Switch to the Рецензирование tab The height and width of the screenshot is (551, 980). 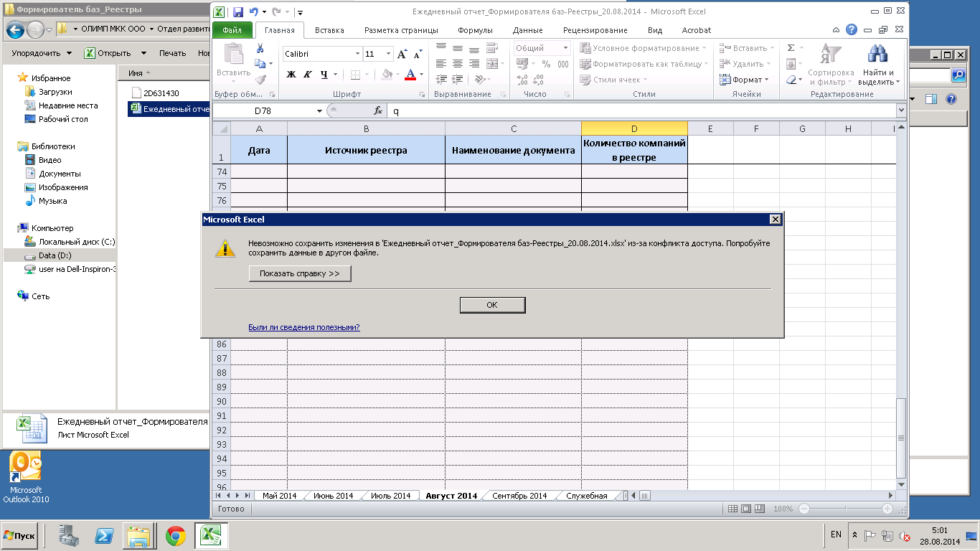595,30
